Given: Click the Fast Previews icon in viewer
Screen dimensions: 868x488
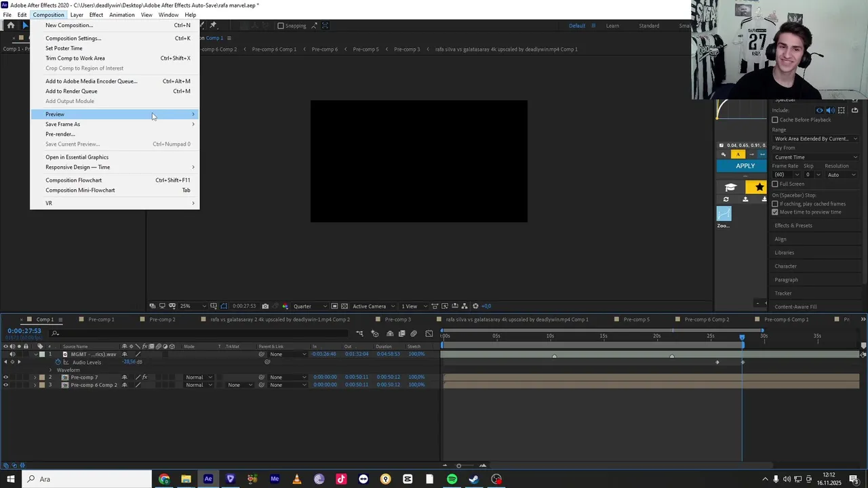Looking at the screenshot, I should pyautogui.click(x=445, y=306).
